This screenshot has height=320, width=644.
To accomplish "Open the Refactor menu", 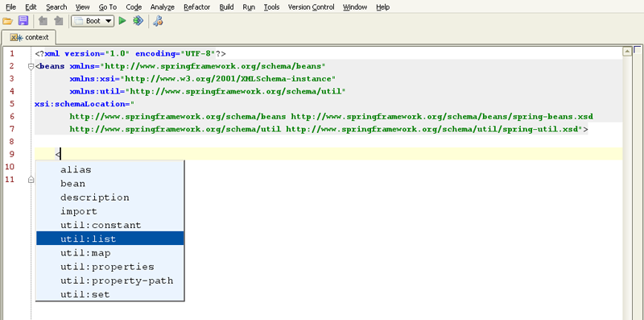I will click(x=196, y=7).
